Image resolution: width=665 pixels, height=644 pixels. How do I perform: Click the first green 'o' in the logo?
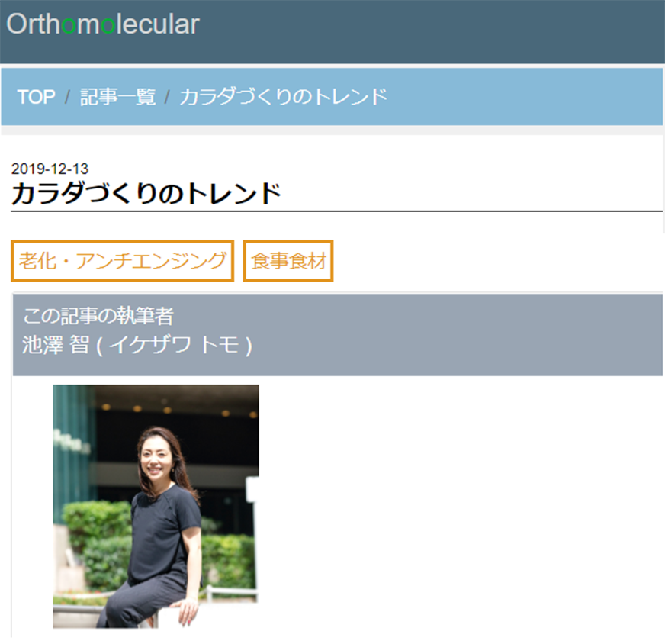(x=68, y=25)
